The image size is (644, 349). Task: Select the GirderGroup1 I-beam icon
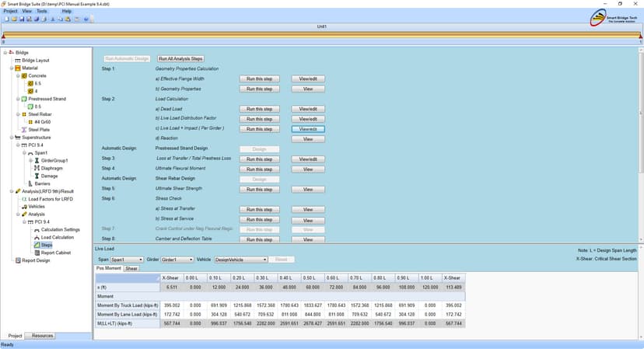[37, 161]
